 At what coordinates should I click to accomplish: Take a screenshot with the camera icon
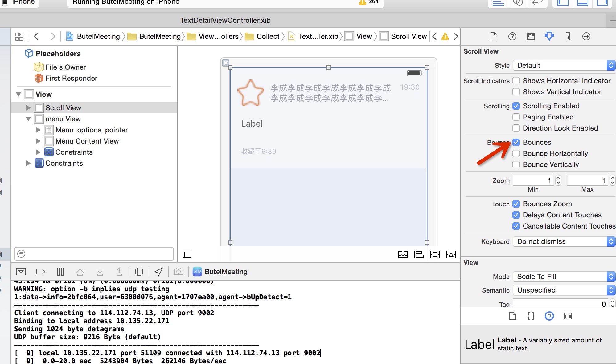(x=179, y=272)
